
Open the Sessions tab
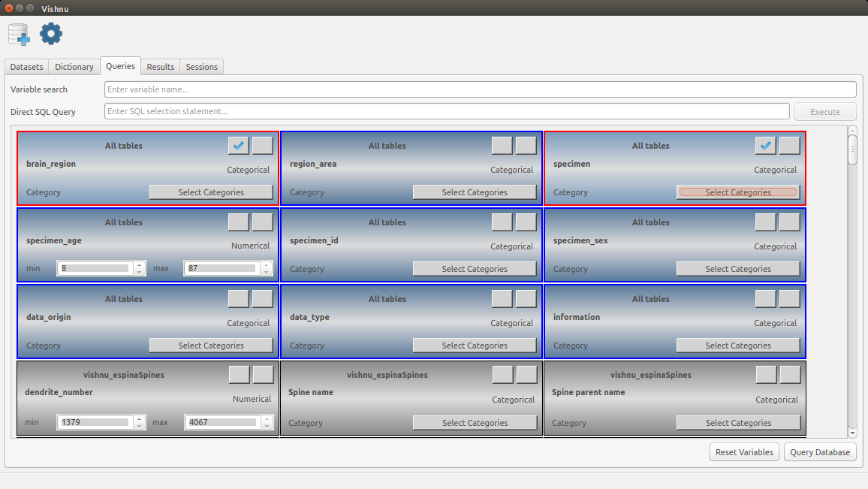point(201,66)
